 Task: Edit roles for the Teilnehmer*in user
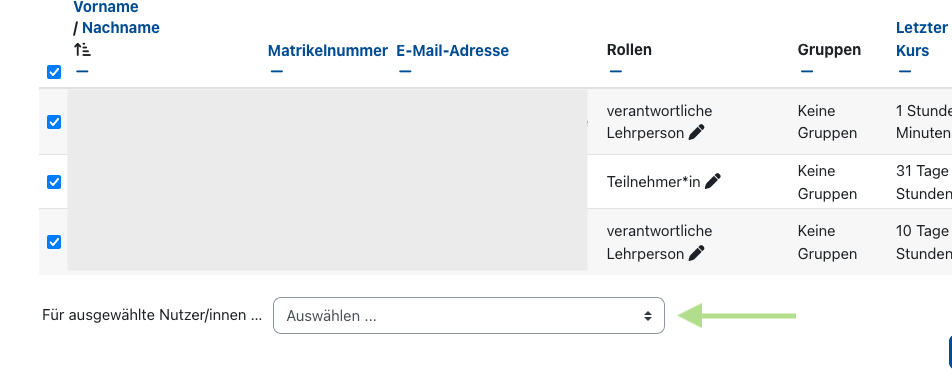(713, 181)
